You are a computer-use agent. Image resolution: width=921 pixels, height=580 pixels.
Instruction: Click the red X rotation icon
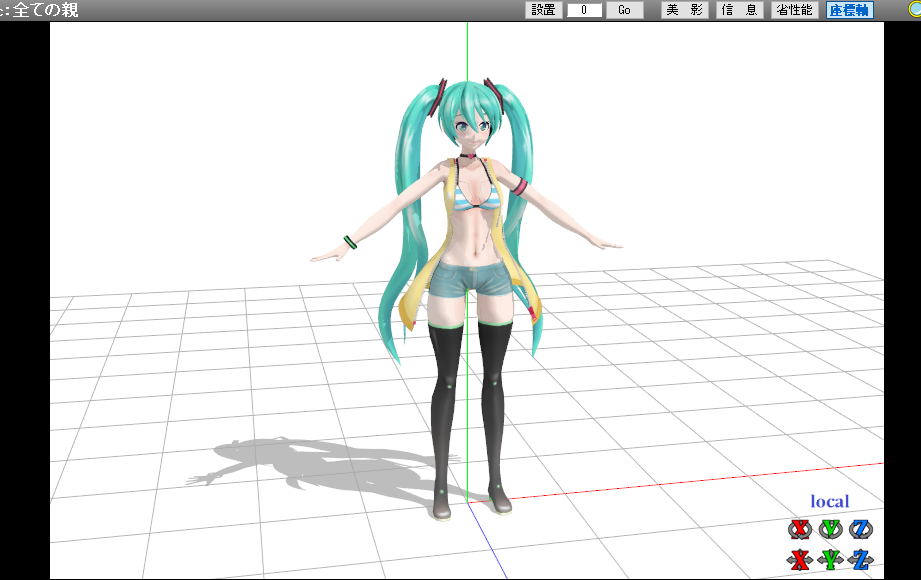pos(799,529)
